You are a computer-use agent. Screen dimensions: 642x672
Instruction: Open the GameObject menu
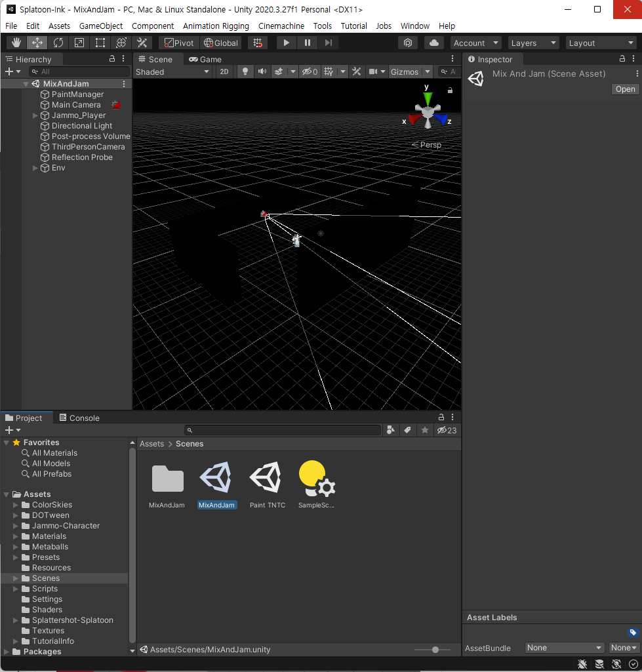(101, 26)
